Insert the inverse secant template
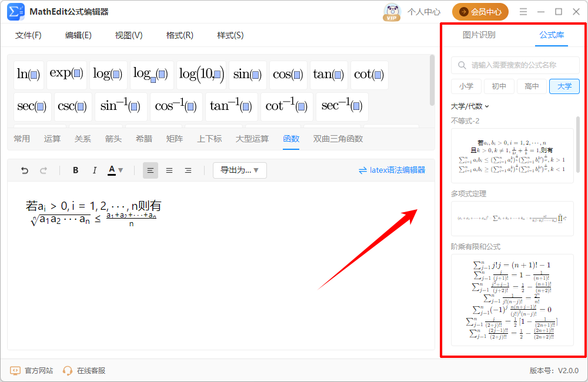The image size is (588, 382). [x=342, y=106]
